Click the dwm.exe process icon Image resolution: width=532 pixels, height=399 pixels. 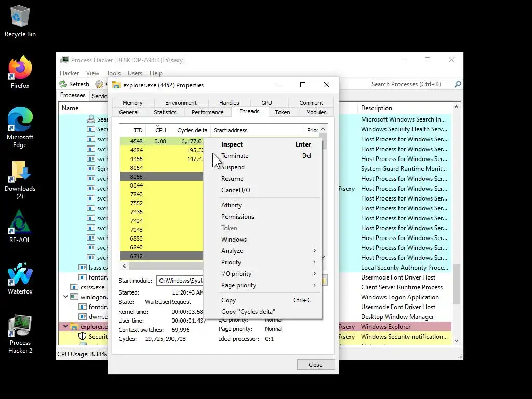83,316
